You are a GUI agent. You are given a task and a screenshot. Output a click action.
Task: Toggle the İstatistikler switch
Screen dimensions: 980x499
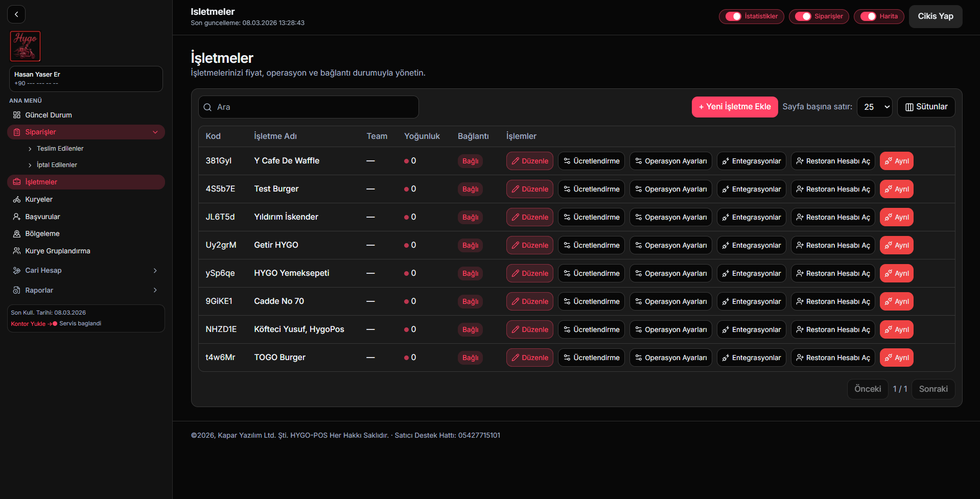point(733,16)
